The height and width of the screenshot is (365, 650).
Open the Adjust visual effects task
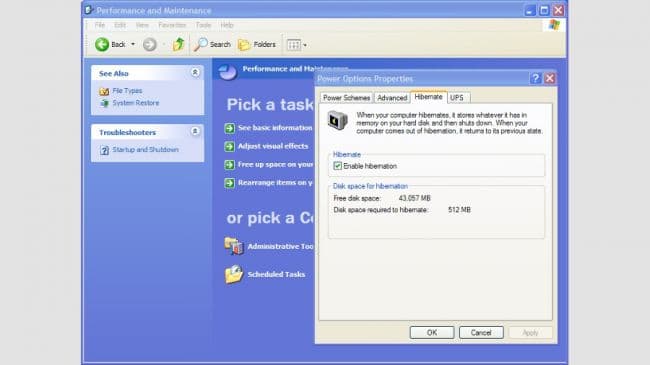pos(273,146)
